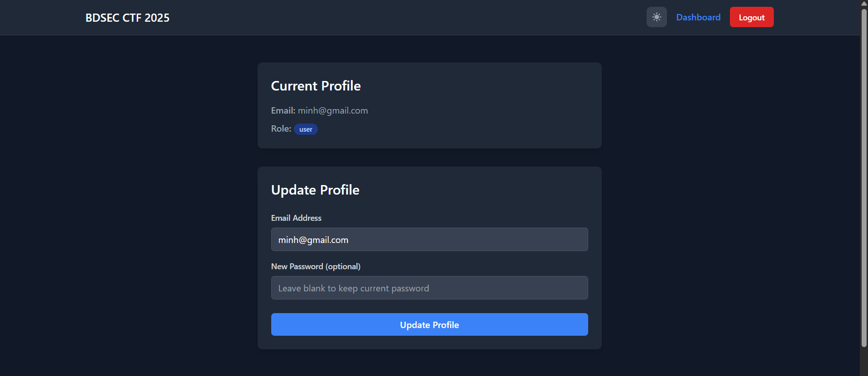The height and width of the screenshot is (376, 868).
Task: Click the 'Leave blank to keep current password' placeholder
Action: [353, 288]
